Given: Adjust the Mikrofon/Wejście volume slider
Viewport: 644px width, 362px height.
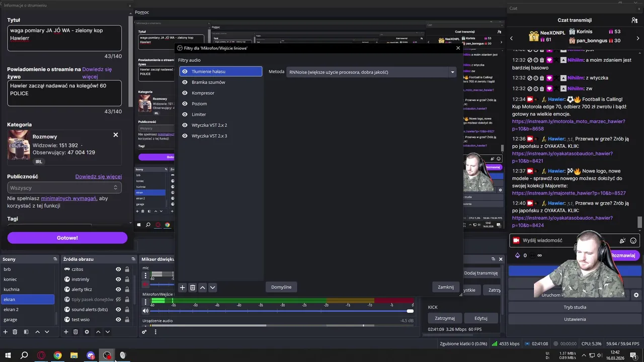Looking at the screenshot, I should tap(282, 311).
